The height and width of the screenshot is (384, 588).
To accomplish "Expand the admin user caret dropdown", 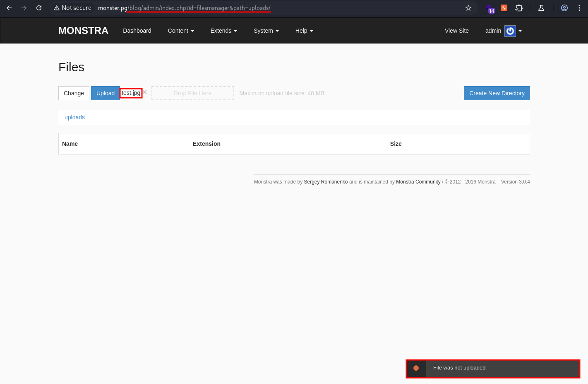I will pyautogui.click(x=520, y=31).
